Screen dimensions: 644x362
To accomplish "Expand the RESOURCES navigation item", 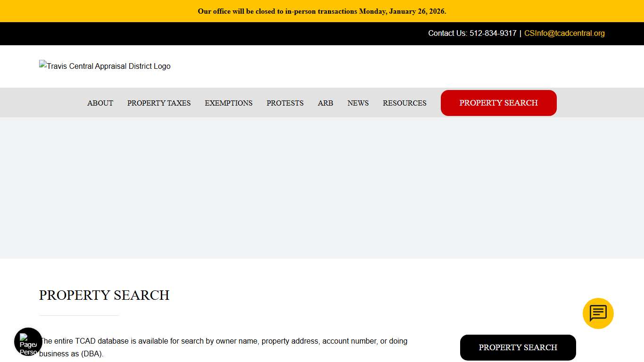I will [405, 103].
